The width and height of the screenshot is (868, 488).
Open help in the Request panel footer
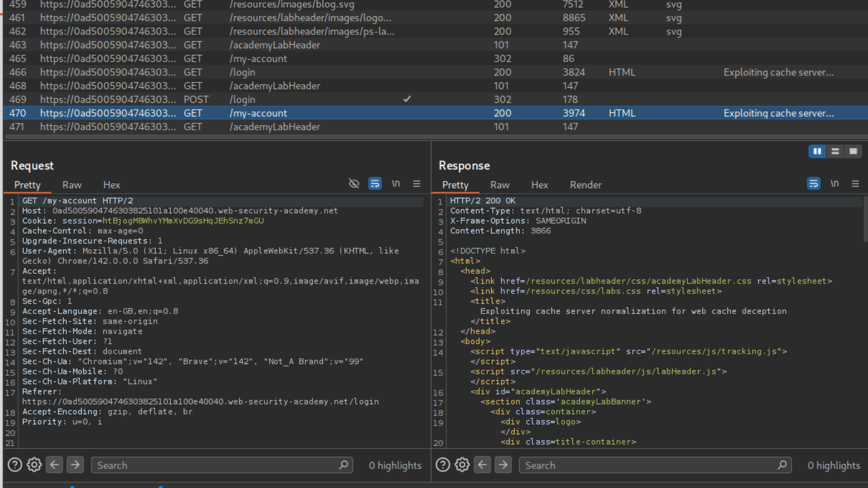[x=15, y=464]
